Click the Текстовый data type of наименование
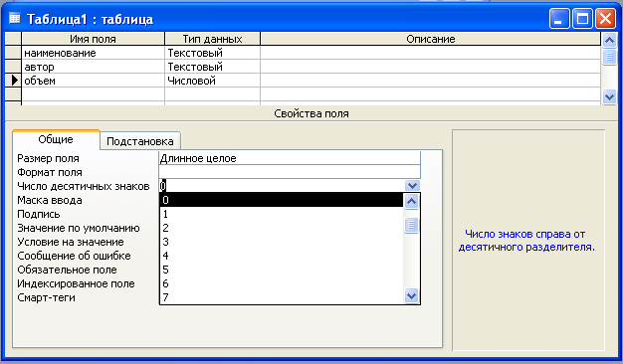 (x=212, y=53)
